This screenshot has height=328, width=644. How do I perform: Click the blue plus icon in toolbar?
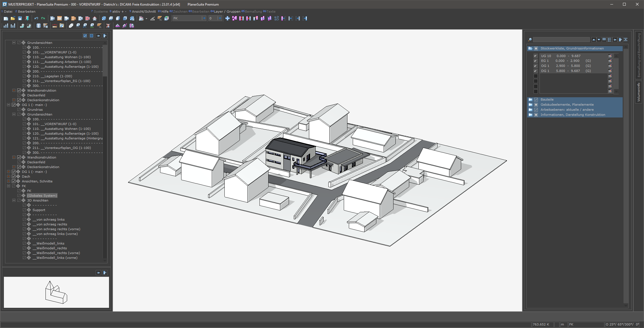click(x=227, y=19)
